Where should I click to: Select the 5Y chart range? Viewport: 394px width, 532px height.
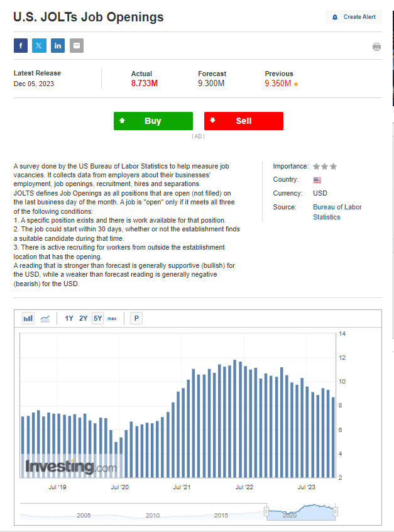(x=97, y=318)
